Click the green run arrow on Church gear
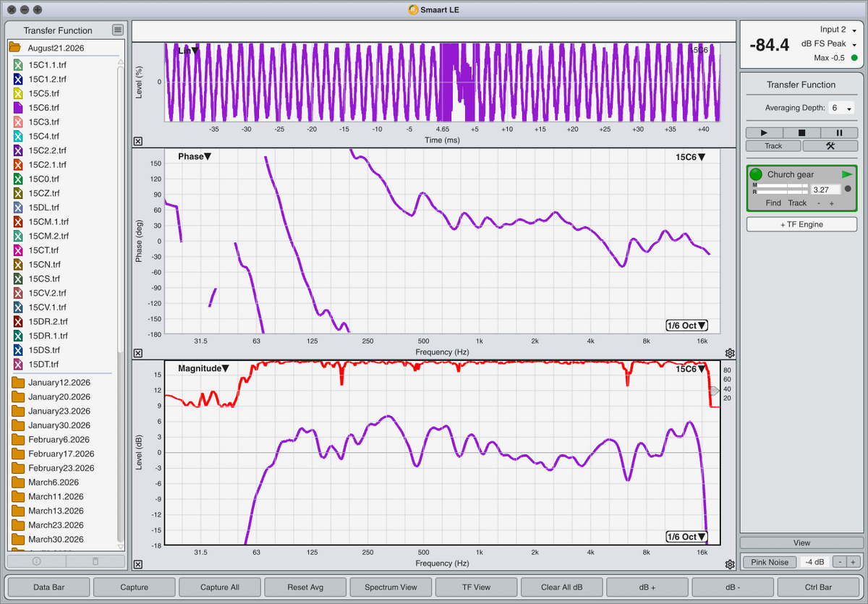Screen dimensions: 868x604 847,174
